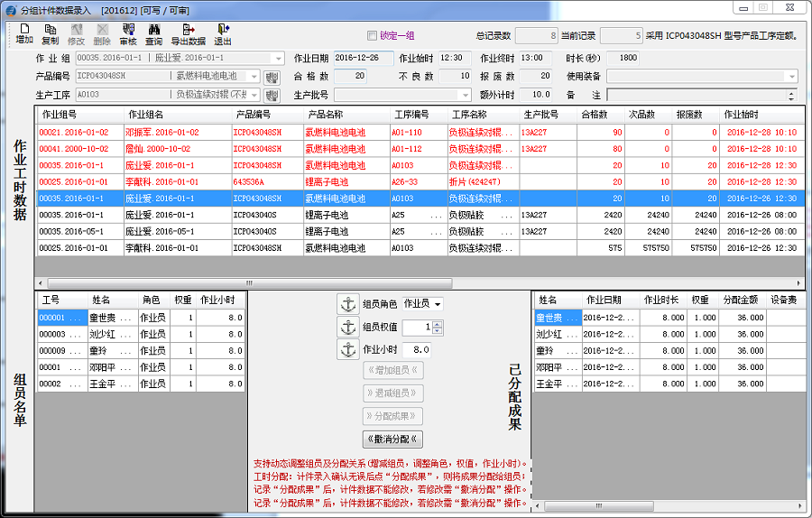Click the 合格数 column header
The image size is (812, 518).
[595, 115]
